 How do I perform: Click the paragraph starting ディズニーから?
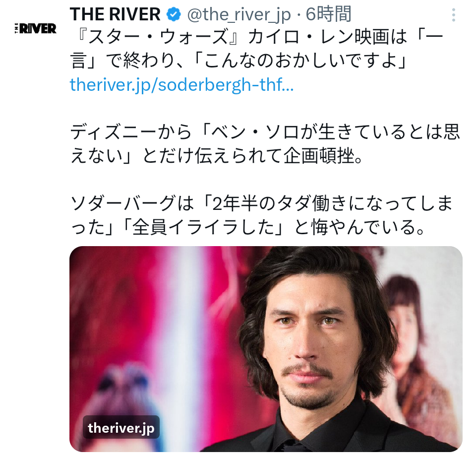(x=265, y=144)
